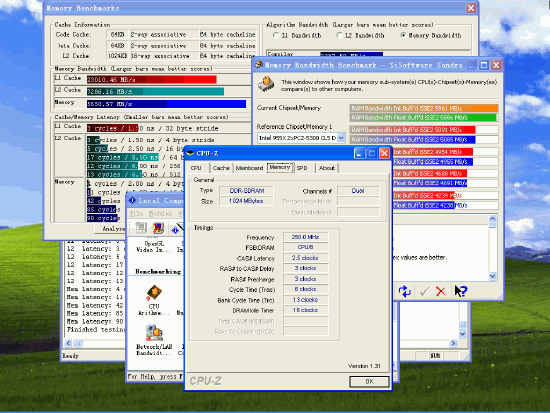Image resolution: width=550 pixels, height=413 pixels.
Task: Click the Size field showing 1024 MBytes
Action: coord(247,201)
